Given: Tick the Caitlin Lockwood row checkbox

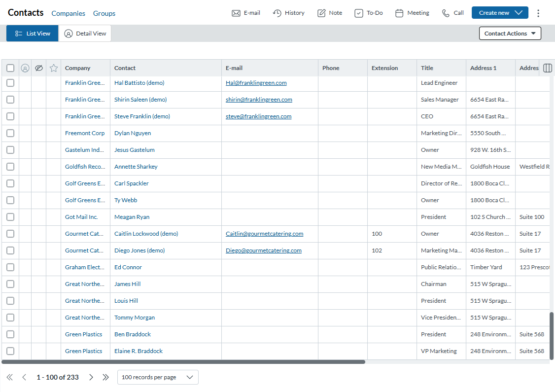Looking at the screenshot, I should point(10,234).
